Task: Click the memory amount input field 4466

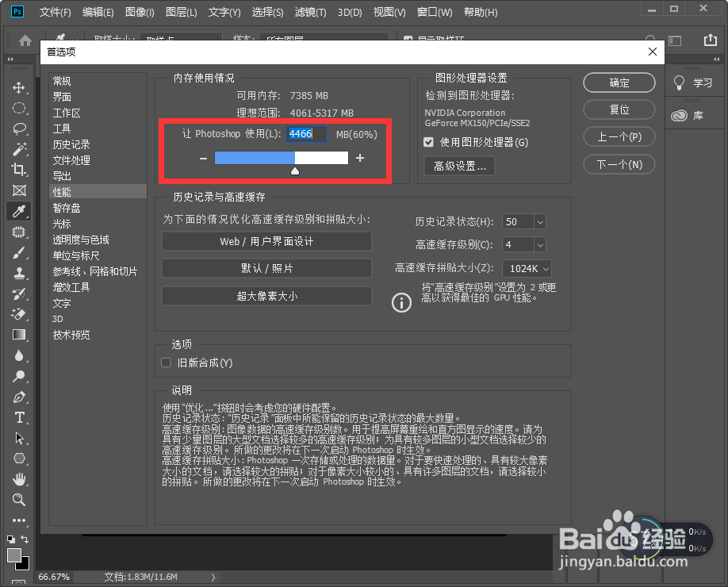Action: click(x=306, y=134)
